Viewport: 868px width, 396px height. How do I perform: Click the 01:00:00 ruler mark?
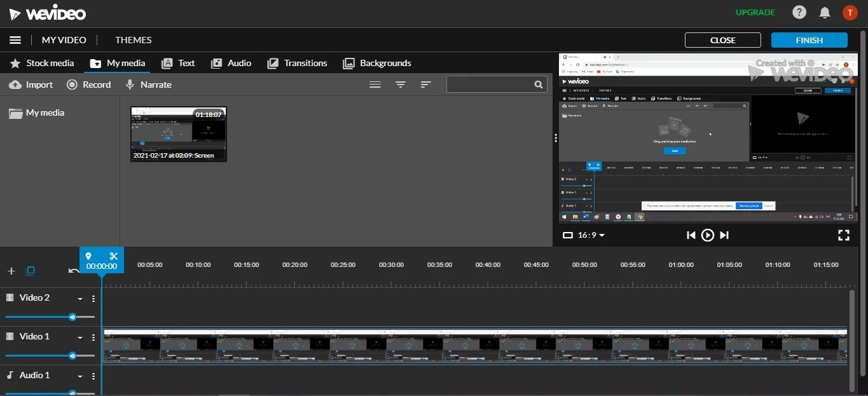pyautogui.click(x=681, y=265)
